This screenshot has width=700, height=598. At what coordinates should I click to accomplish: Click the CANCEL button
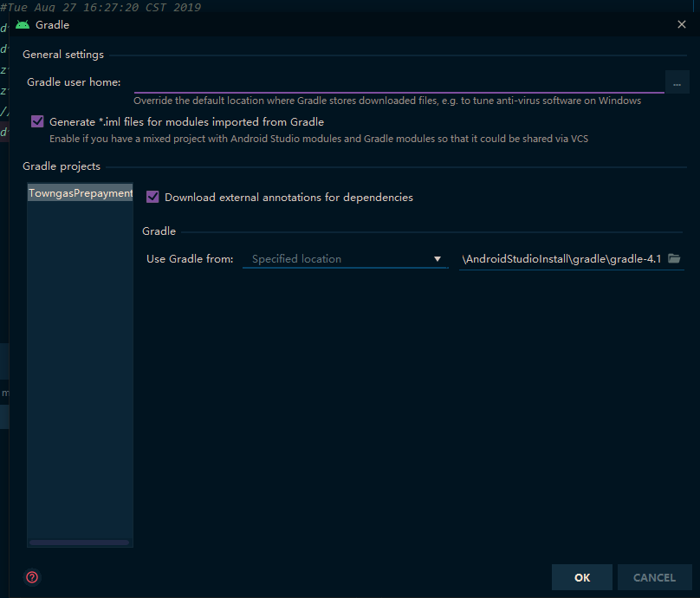click(654, 577)
